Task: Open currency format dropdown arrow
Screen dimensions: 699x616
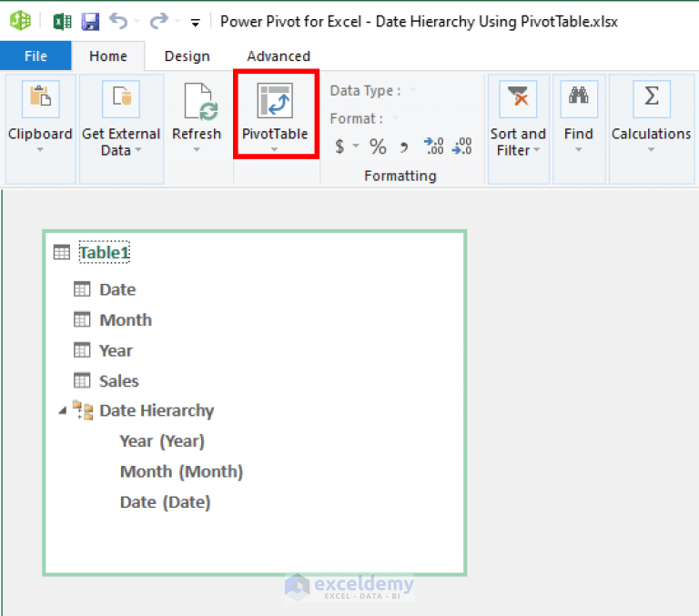Action: [356, 146]
